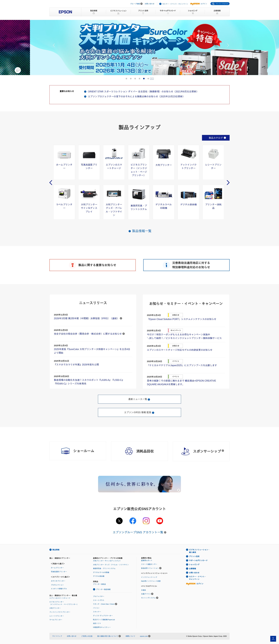Show previous hero banner slide
This screenshot has height=644, width=279.
pyautogui.click(x=54, y=45)
